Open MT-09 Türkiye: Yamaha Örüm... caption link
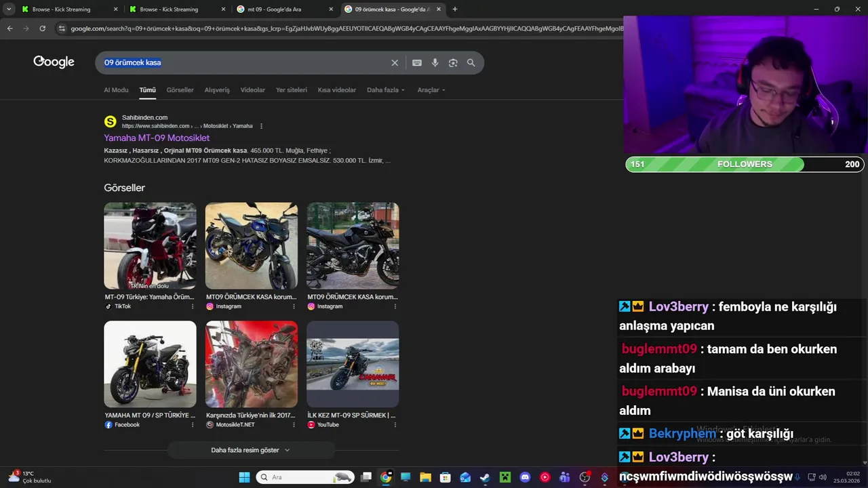The width and height of the screenshot is (868, 488). tap(149, 297)
